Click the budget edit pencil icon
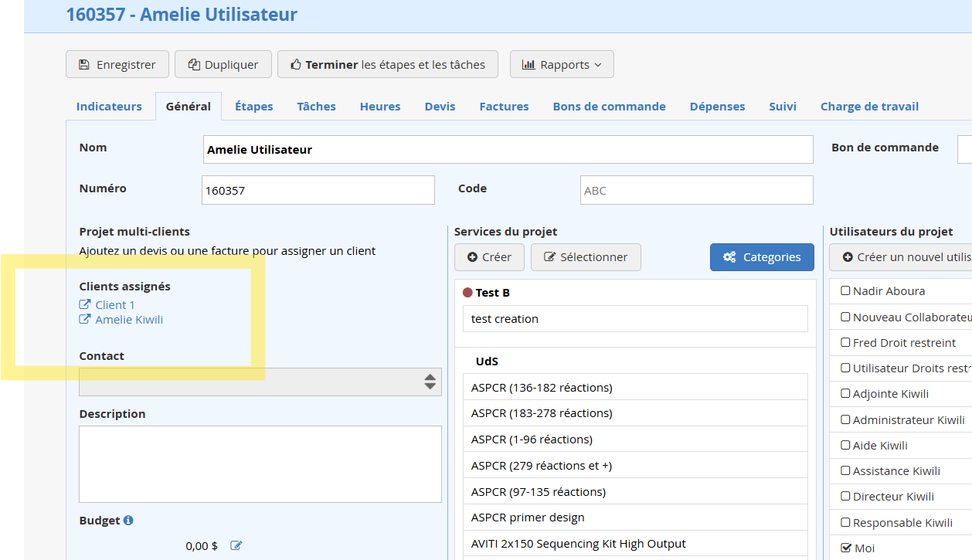 coord(236,546)
